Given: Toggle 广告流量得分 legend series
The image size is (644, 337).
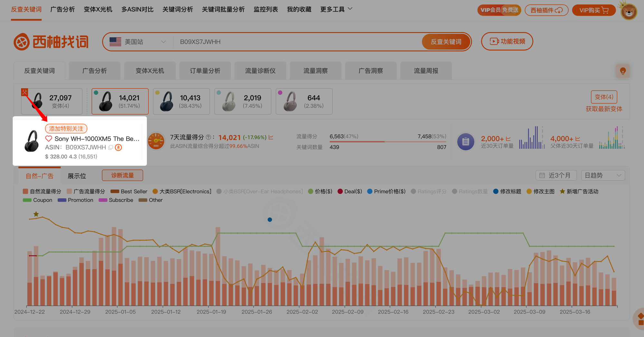Looking at the screenshot, I should point(86,191).
